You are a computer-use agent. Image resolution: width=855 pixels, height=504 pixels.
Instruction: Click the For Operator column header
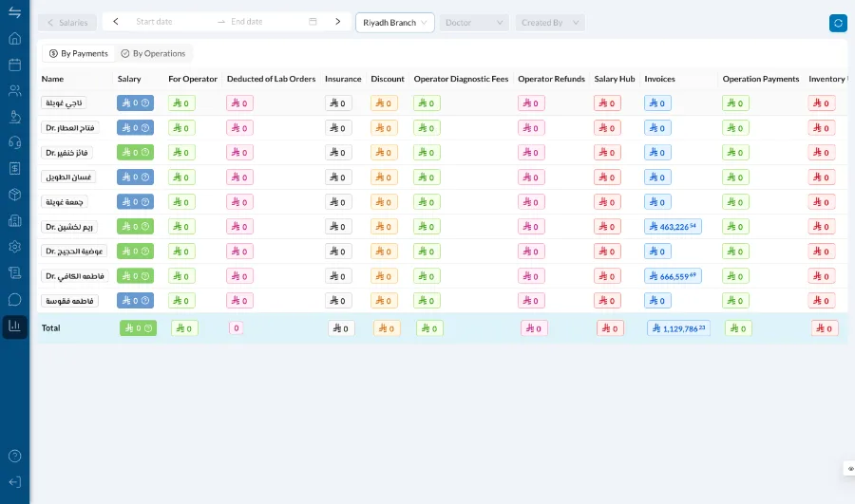(x=193, y=79)
